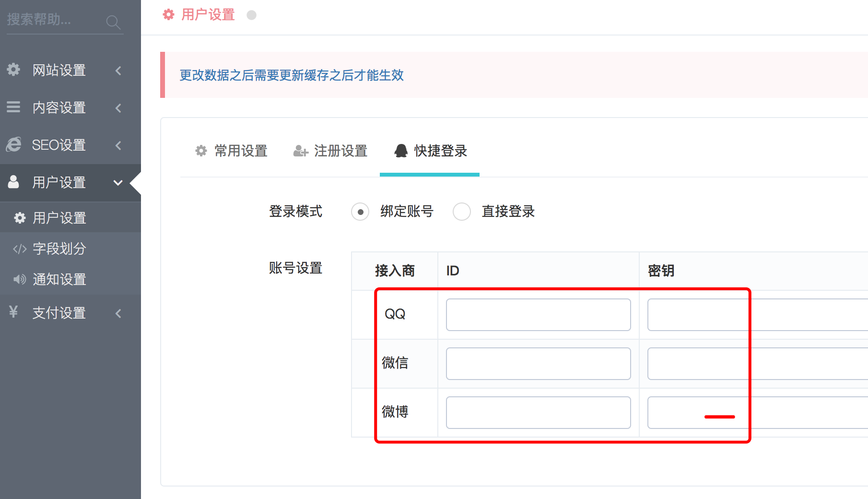
Task: Click the 网站设置 gear icon
Action: [13, 70]
